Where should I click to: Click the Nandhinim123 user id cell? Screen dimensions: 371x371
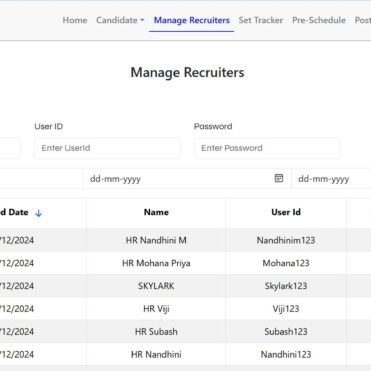[286, 240]
